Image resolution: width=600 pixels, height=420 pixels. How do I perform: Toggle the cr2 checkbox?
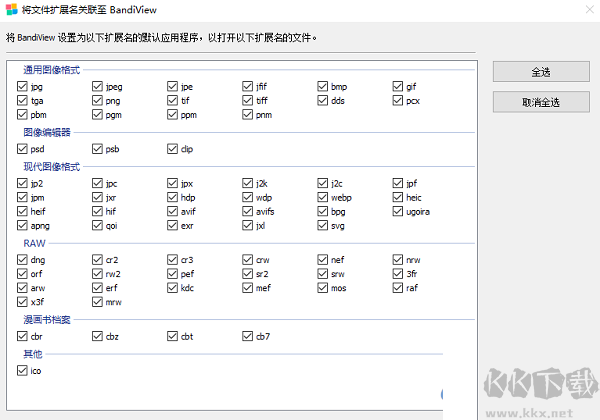tap(97, 260)
